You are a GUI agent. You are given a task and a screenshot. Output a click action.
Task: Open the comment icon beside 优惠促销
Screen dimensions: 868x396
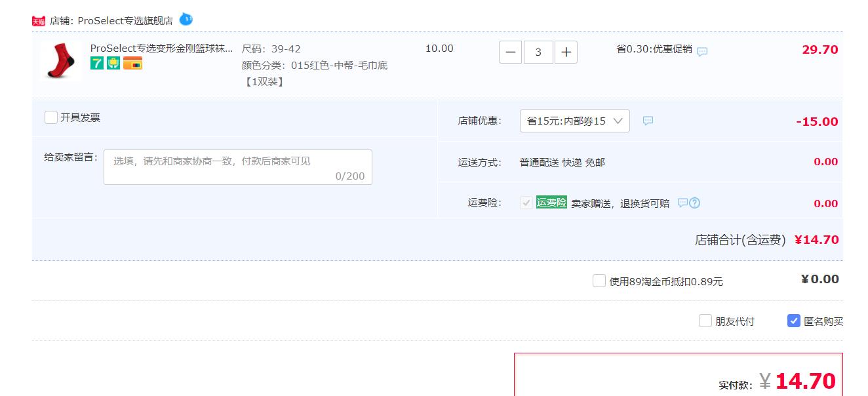pyautogui.click(x=702, y=51)
